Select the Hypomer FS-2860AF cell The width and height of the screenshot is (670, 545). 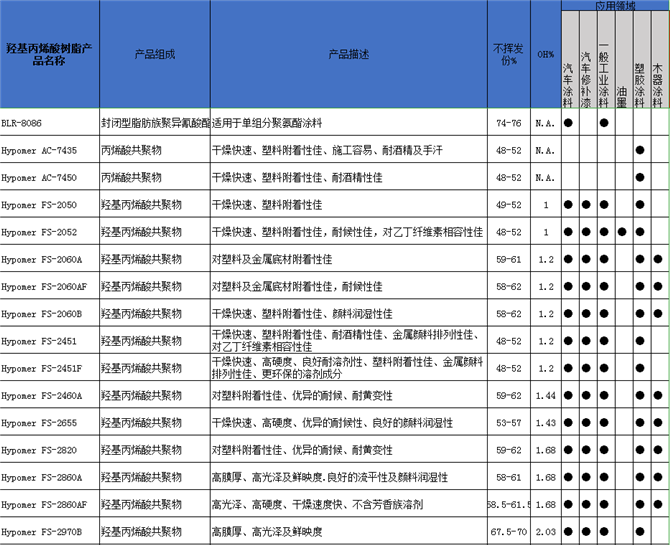(50, 504)
